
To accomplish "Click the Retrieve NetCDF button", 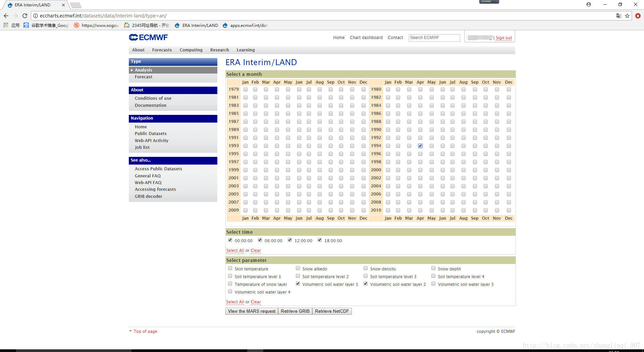I will pos(332,311).
